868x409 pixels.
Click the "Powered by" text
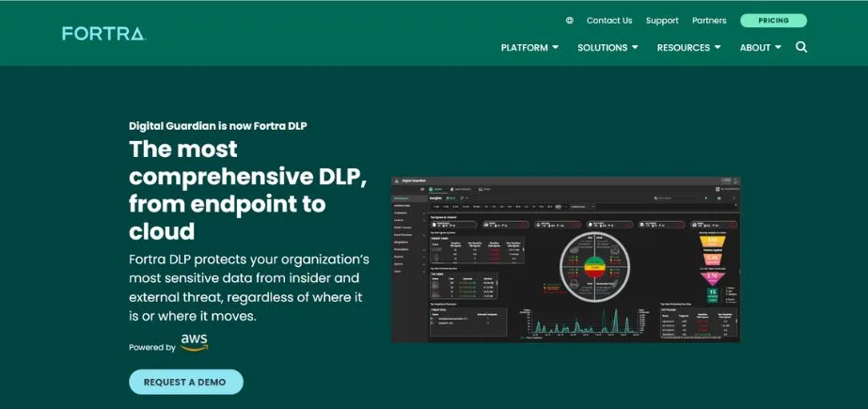click(152, 348)
